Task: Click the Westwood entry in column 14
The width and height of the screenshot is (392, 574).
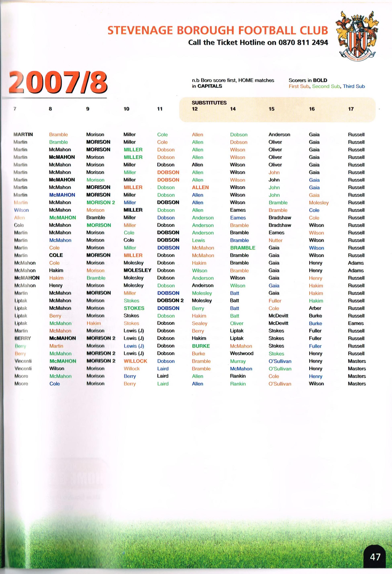Action: tap(242, 353)
